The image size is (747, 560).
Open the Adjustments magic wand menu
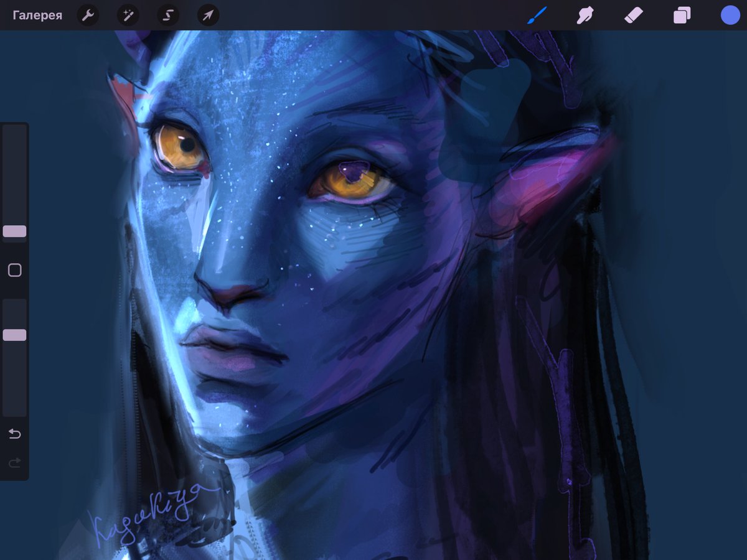point(128,16)
